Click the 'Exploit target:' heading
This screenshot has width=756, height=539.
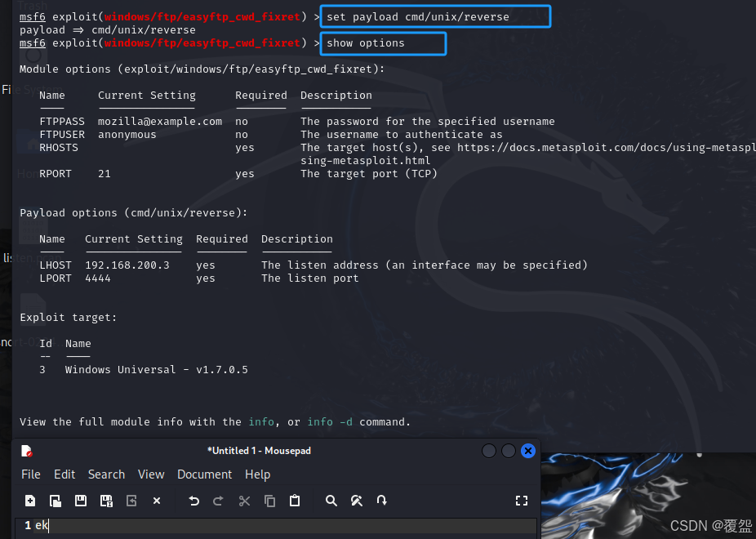(68, 317)
